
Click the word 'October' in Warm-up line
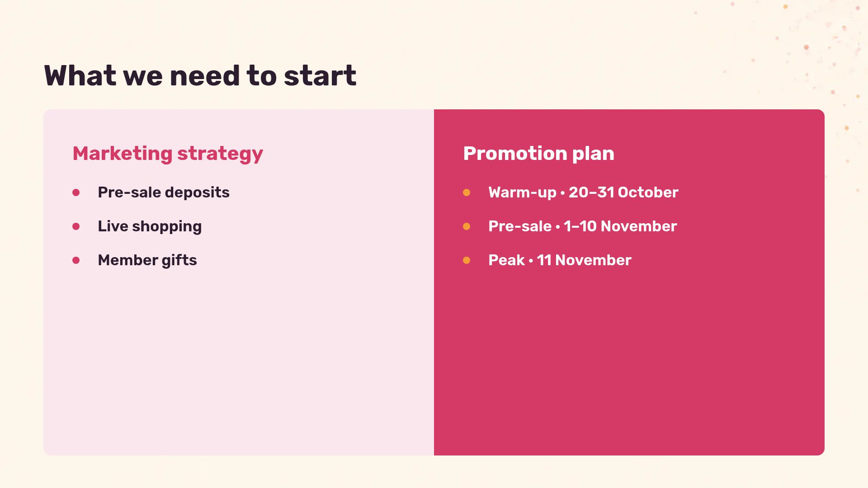click(x=648, y=192)
